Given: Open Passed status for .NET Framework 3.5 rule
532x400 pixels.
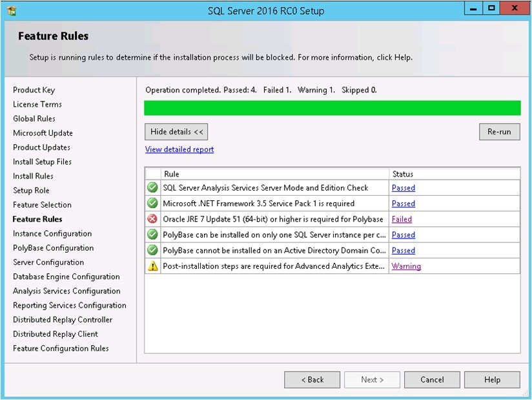Looking at the screenshot, I should 404,204.
